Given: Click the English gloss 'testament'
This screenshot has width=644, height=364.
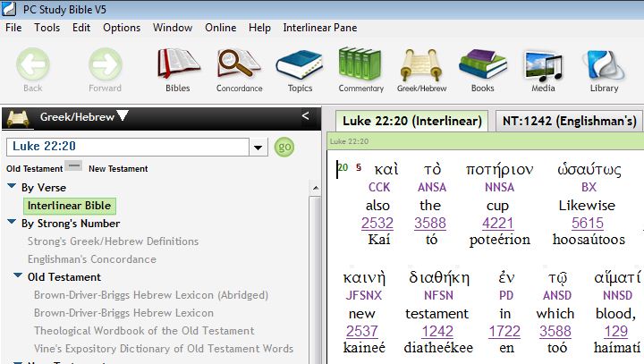Looking at the screenshot, I should (x=437, y=313).
